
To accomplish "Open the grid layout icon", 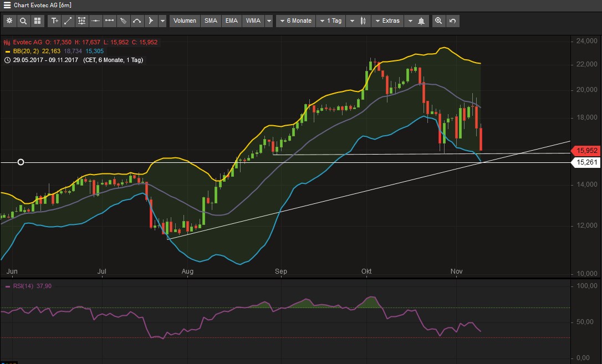I will 37,21.
